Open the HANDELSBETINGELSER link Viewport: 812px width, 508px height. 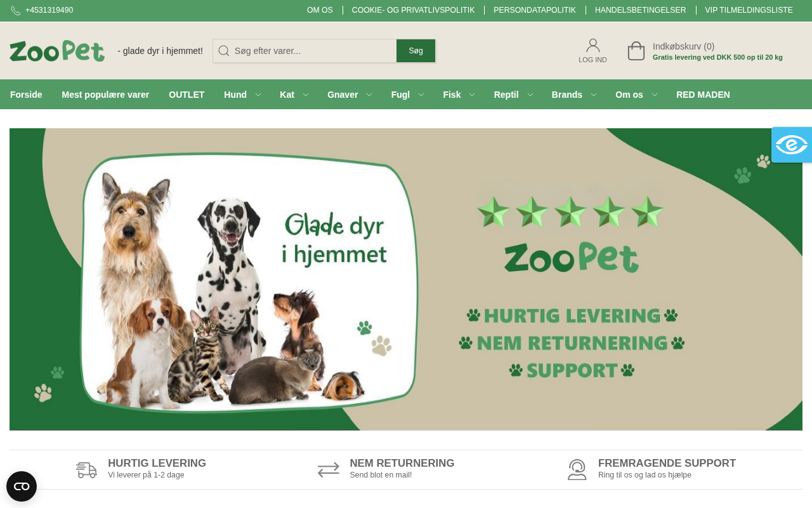(641, 10)
